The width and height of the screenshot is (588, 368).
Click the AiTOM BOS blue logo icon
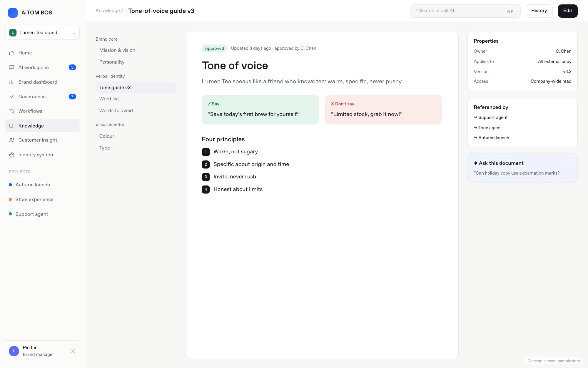coord(13,13)
